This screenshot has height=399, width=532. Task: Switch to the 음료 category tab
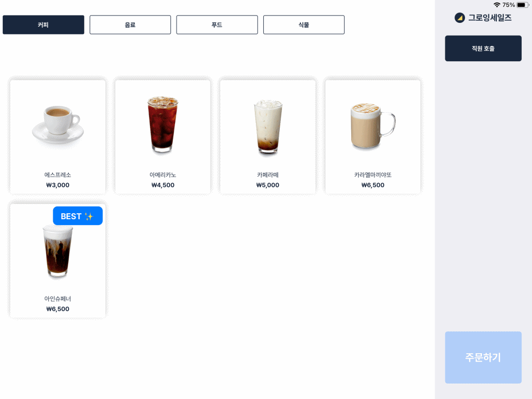[130, 25]
